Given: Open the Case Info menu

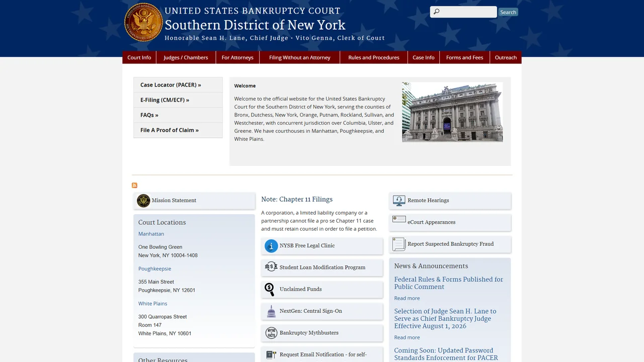Looking at the screenshot, I should (424, 57).
